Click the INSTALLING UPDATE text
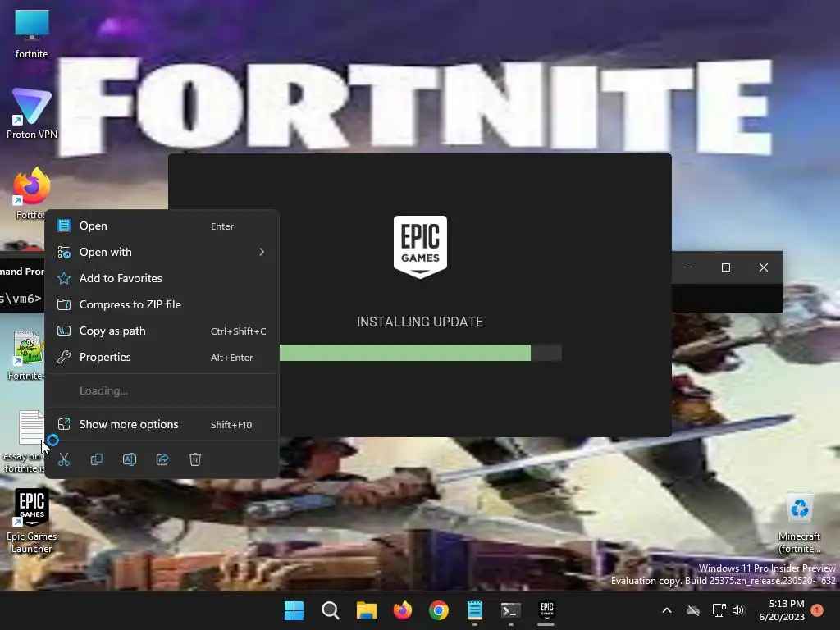The height and width of the screenshot is (630, 840). pos(420,322)
